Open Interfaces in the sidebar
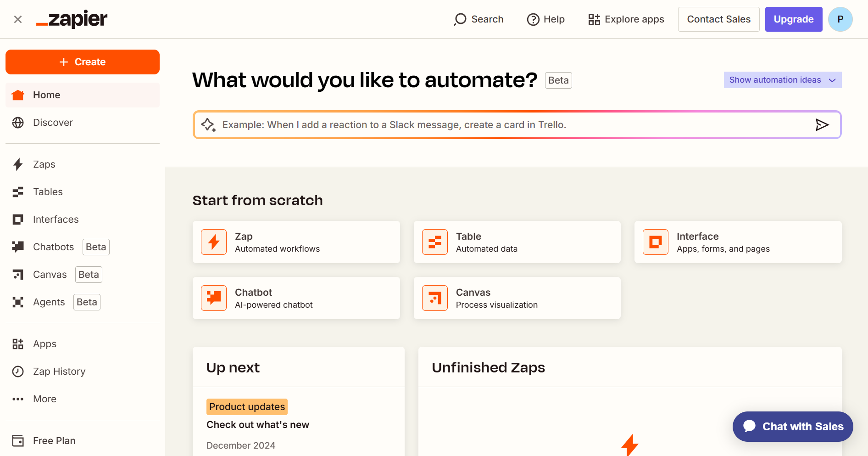 coord(83,220)
